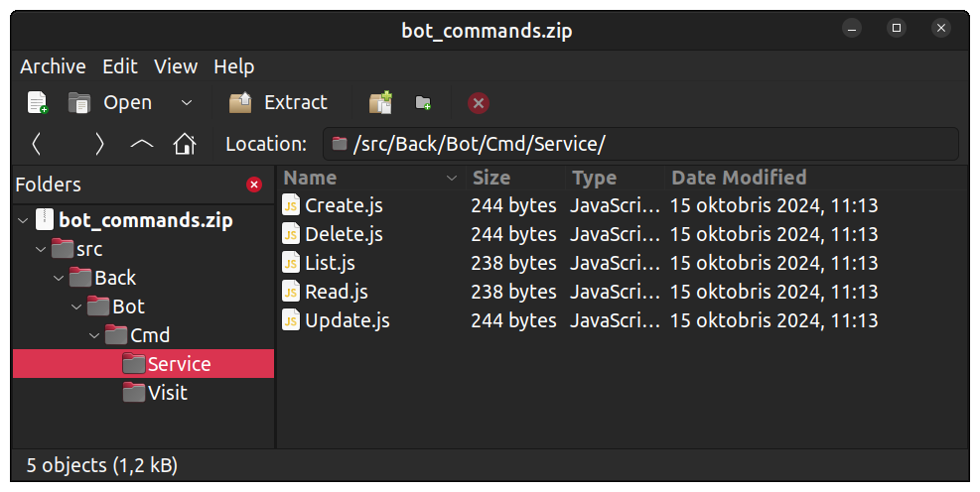The height and width of the screenshot is (492, 980).
Task: Click the List.js JavaScript file icon
Action: pyautogui.click(x=291, y=263)
